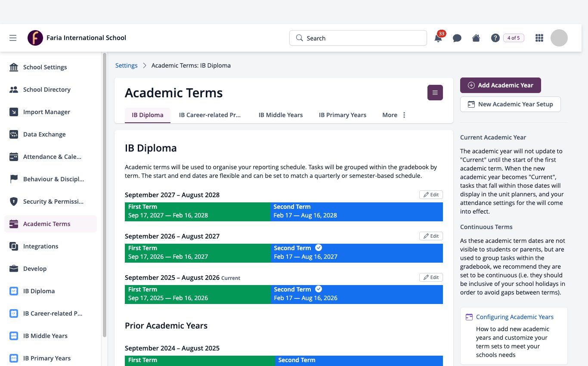Viewport: 588px width, 366px height.
Task: Edit the September 2025 – August 2026 year
Action: tap(431, 277)
